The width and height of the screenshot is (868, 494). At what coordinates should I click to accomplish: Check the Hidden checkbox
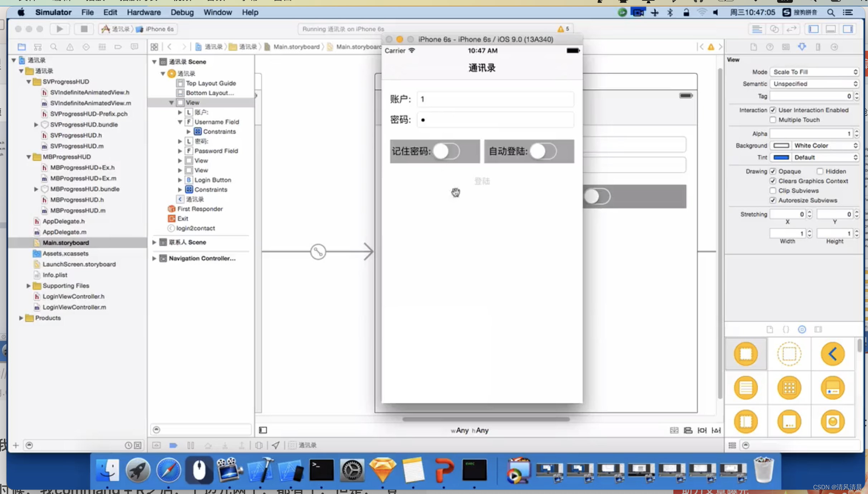click(x=820, y=171)
